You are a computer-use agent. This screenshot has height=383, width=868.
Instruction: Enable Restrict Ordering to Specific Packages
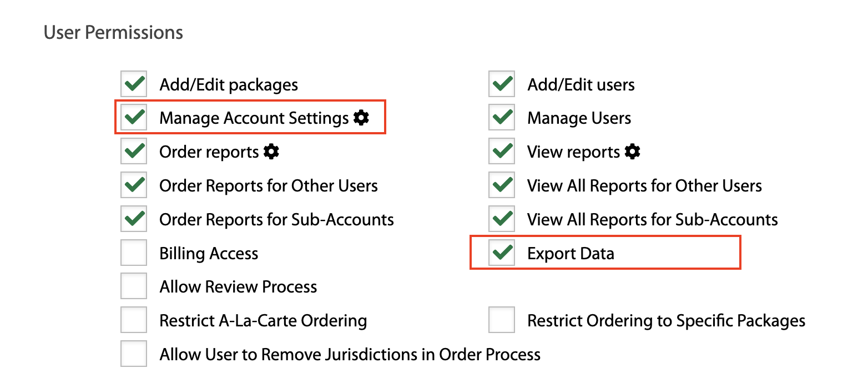502,320
